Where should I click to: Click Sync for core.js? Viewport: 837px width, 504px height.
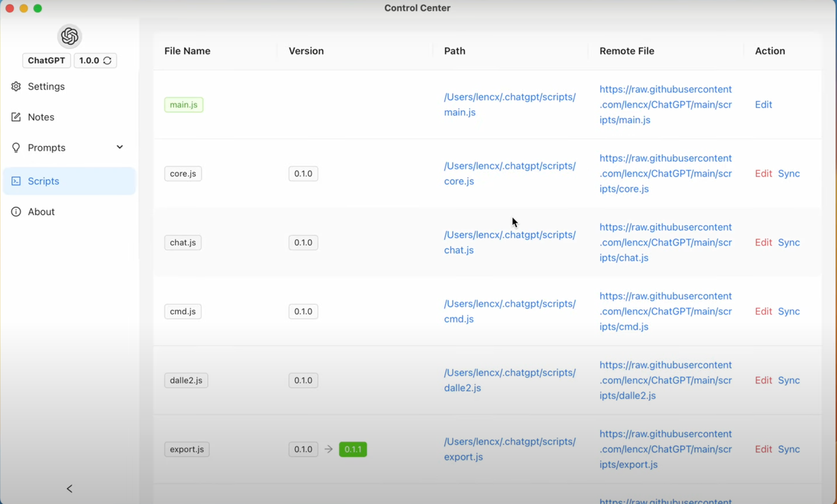(x=789, y=173)
